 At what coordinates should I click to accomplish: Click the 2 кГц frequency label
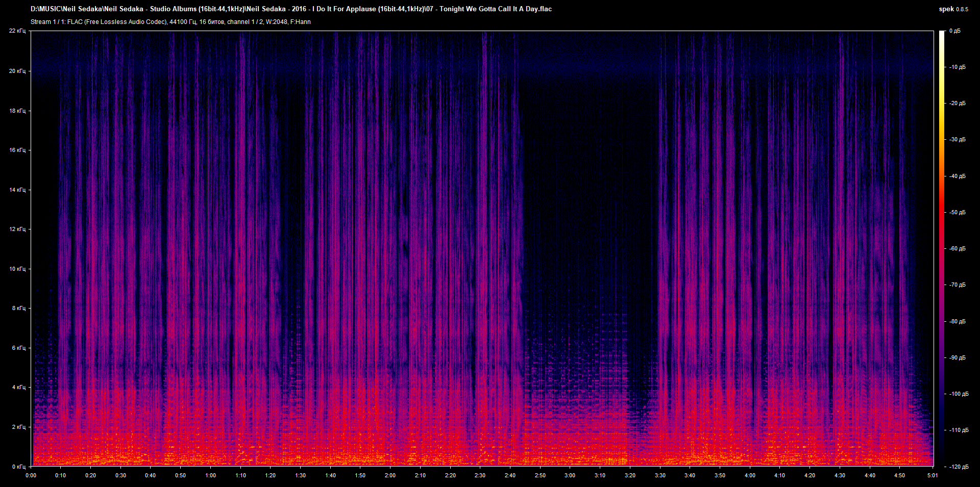(19, 427)
